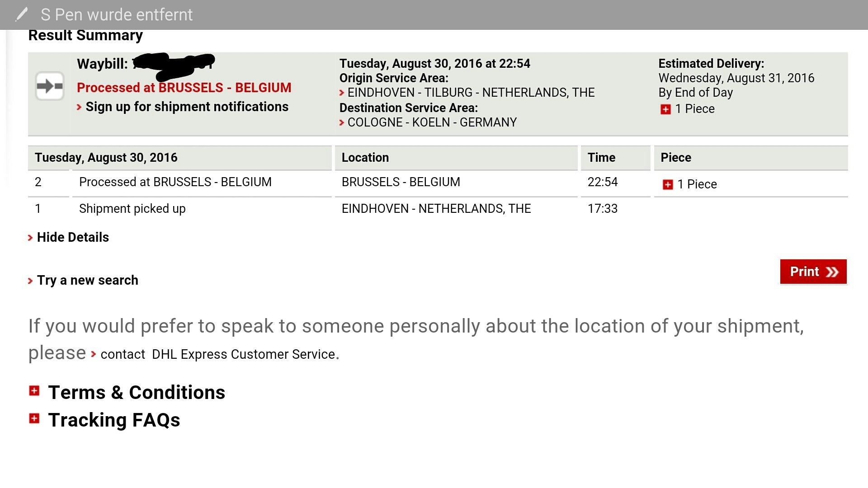Click the red arrow before Try a new search
The image size is (868, 488).
click(30, 281)
